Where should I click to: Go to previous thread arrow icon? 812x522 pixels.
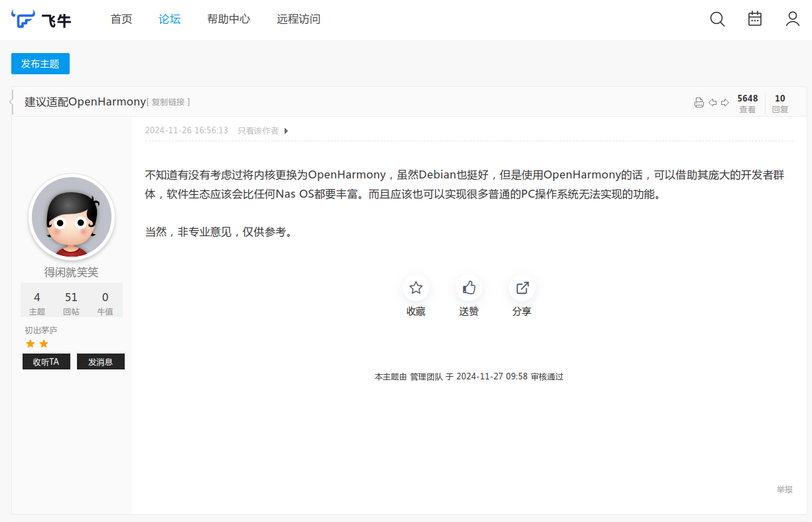pyautogui.click(x=712, y=102)
